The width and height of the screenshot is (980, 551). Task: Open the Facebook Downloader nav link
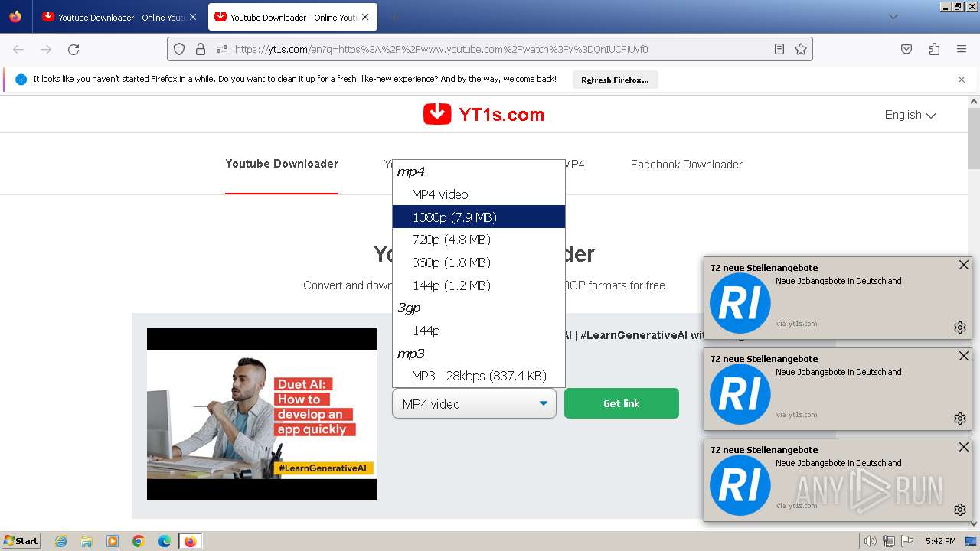click(x=687, y=165)
